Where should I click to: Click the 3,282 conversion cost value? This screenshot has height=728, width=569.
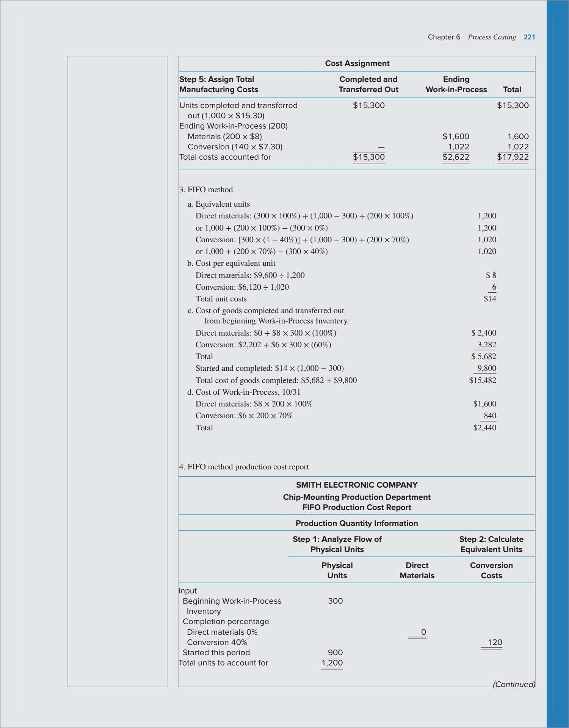487,345
